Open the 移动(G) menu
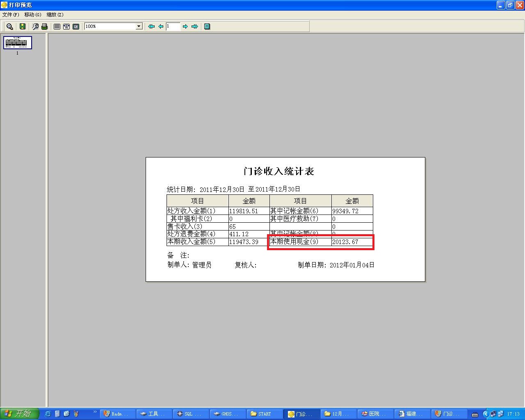 tap(33, 15)
